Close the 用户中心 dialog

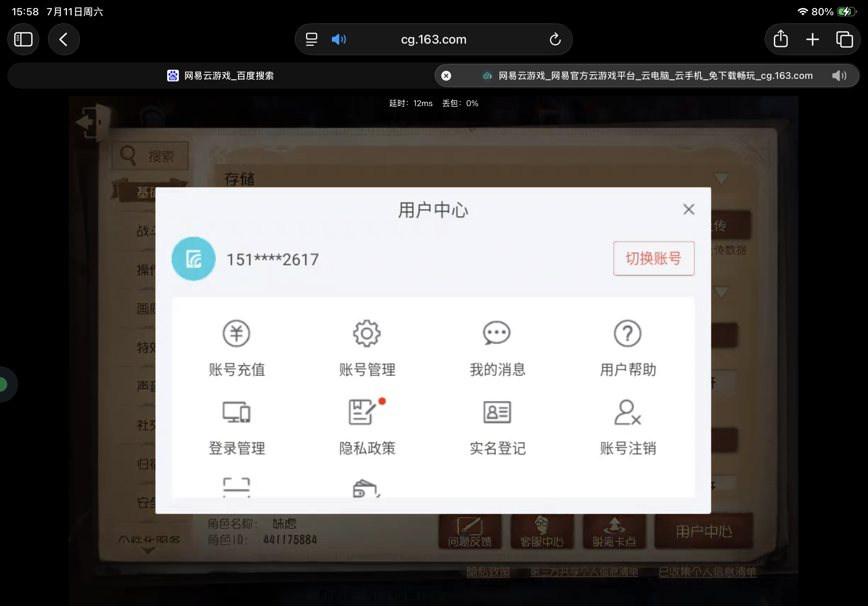point(689,209)
